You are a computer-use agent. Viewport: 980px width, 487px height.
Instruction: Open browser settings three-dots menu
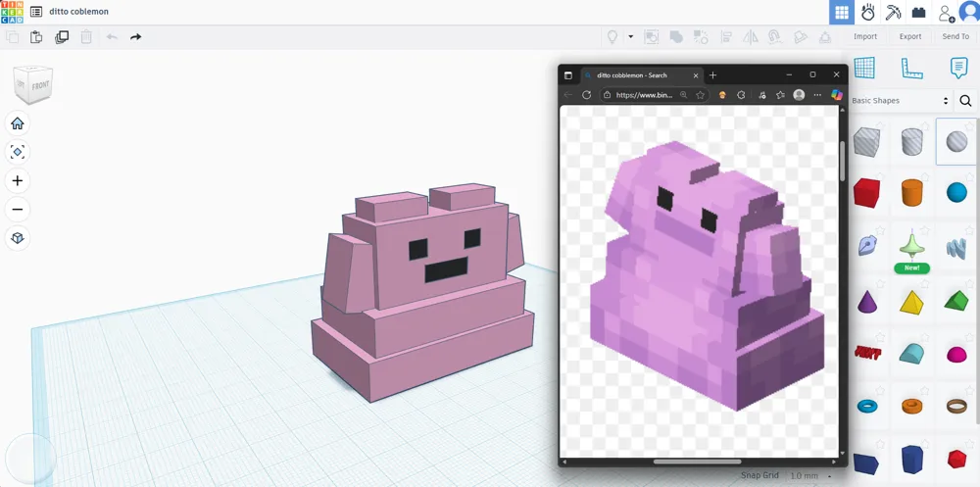[817, 95]
